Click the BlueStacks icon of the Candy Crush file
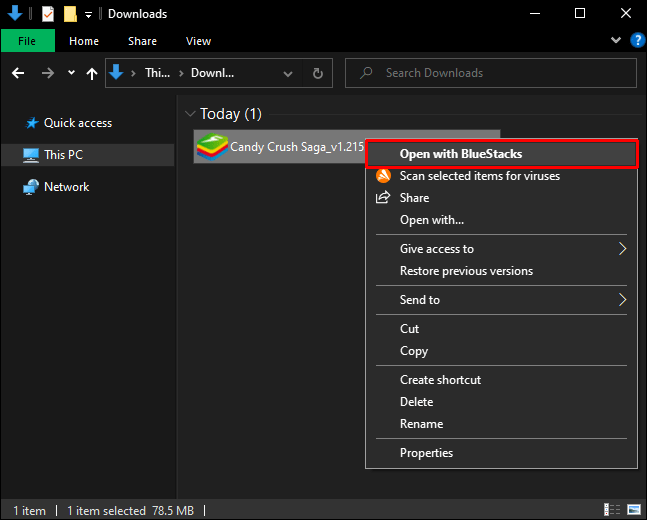This screenshot has height=520, width=647. point(212,147)
